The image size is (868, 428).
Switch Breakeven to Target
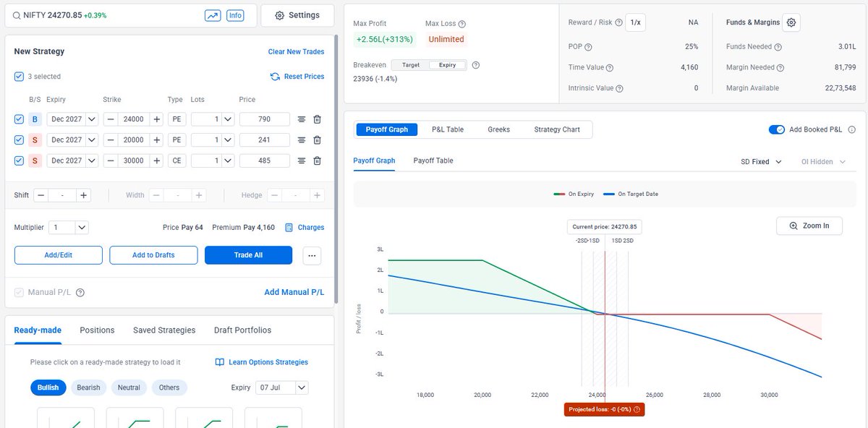411,65
